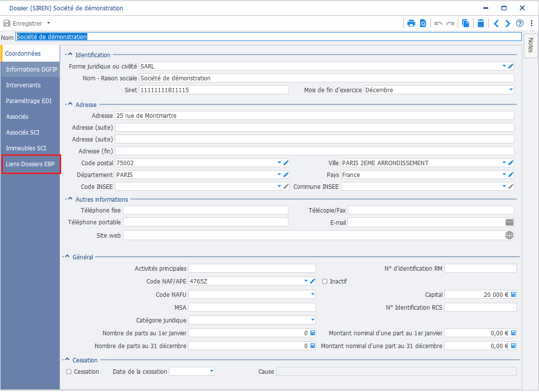This screenshot has height=392, width=539.
Task: Tick the Cessation checkbox
Action: point(69,372)
